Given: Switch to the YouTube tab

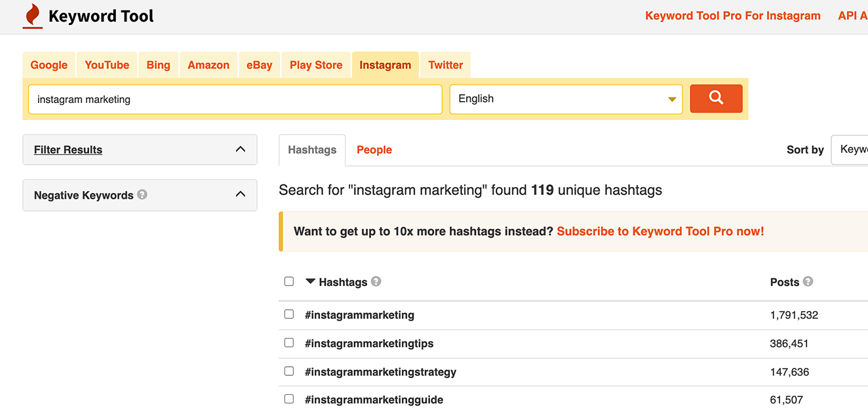Looking at the screenshot, I should pos(107,65).
